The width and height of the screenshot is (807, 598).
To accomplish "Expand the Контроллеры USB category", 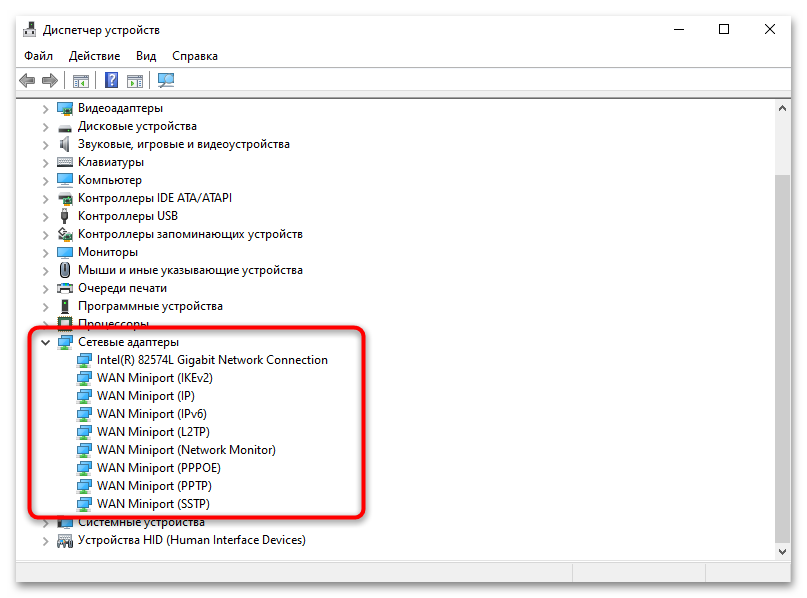I will 44,215.
